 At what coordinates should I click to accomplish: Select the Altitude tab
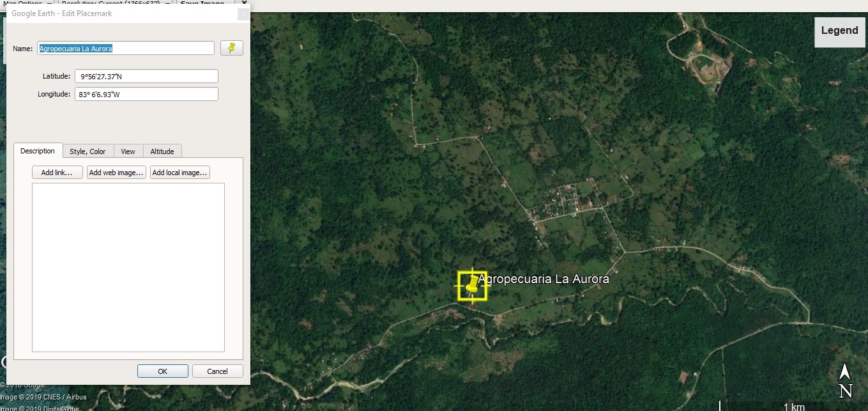pos(162,151)
